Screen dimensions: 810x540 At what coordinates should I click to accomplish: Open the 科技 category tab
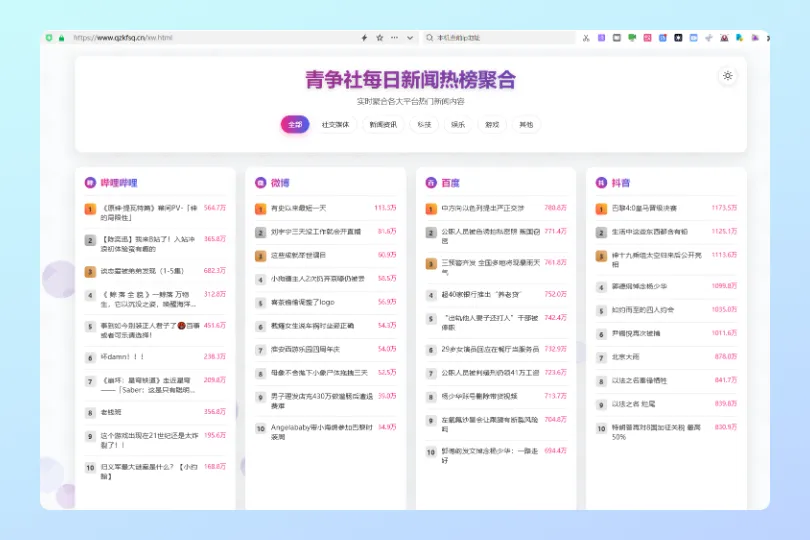(424, 125)
